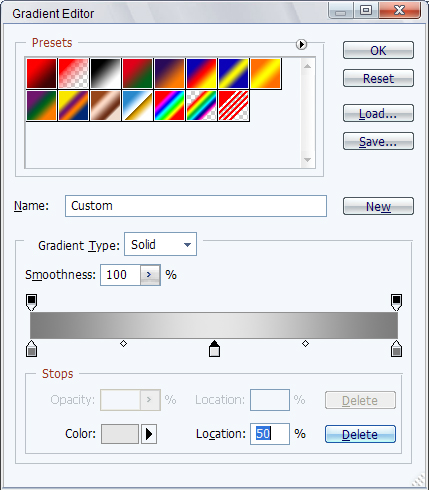
Task: Select the middle color stop
Action: pos(214,349)
